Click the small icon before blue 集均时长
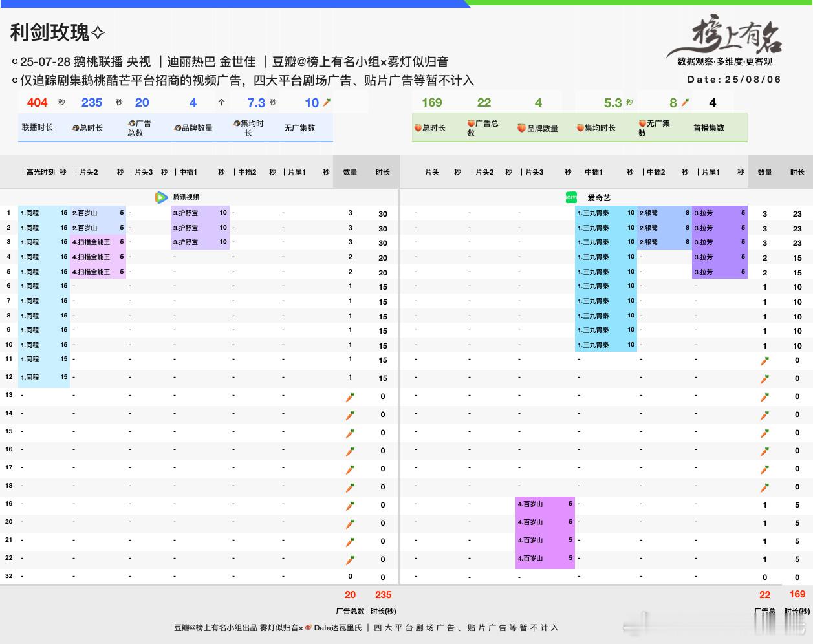 [237, 123]
